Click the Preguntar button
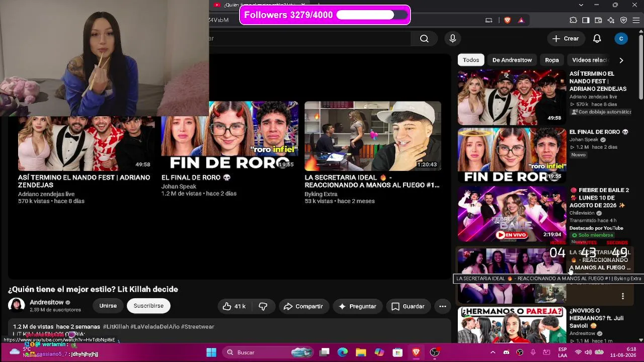This screenshot has width=644, height=362. pos(357,306)
